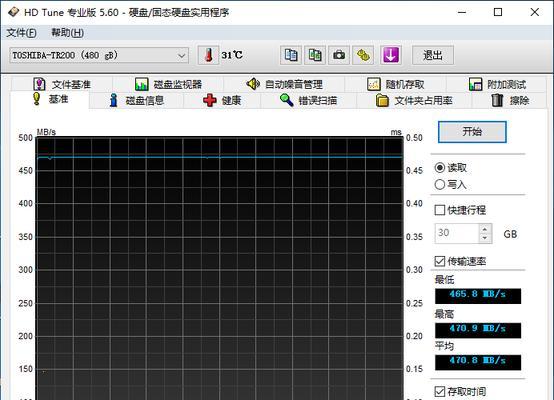Switch to the 擦除 tab
Screen dimensions: 554x400
[510, 100]
